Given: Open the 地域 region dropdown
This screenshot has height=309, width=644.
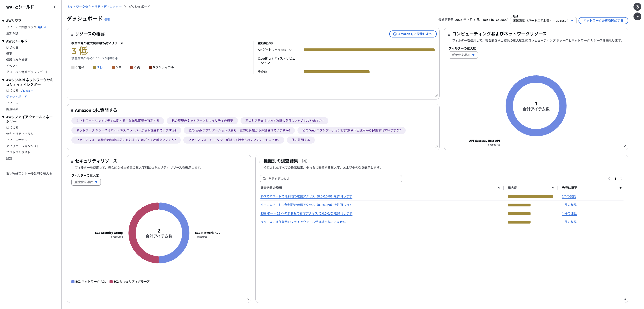Looking at the screenshot, I should click(x=543, y=21).
